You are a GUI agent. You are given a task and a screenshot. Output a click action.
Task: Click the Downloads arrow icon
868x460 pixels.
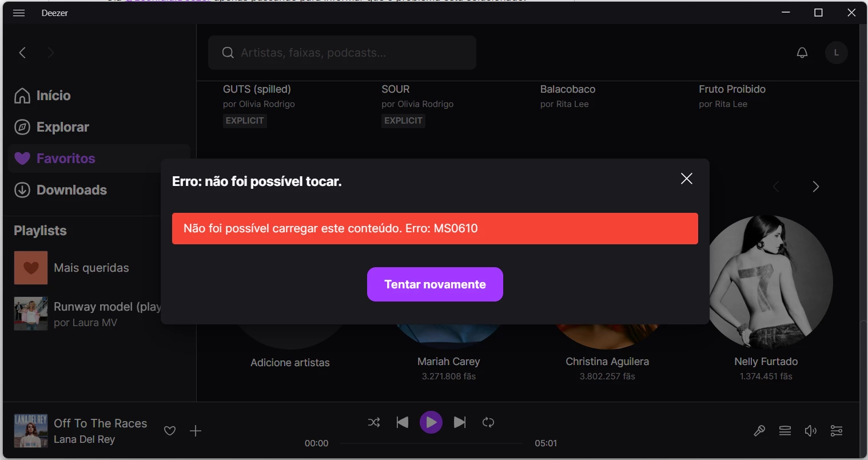(x=22, y=190)
